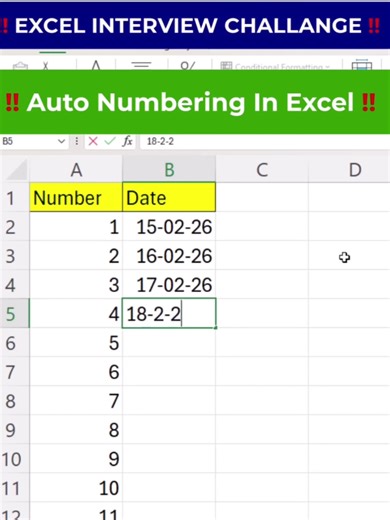The width and height of the screenshot is (390, 520).
Task: Click cell with date 17-02-26
Action: tap(169, 284)
